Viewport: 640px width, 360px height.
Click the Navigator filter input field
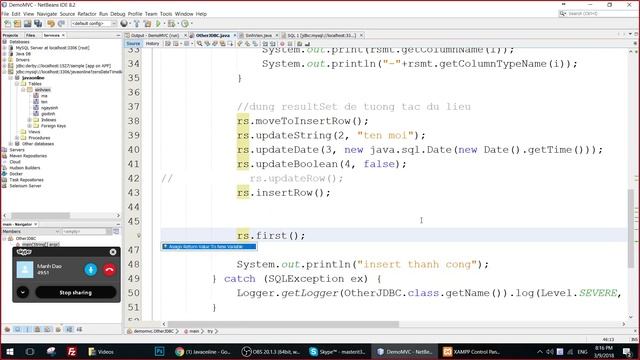coord(84,231)
